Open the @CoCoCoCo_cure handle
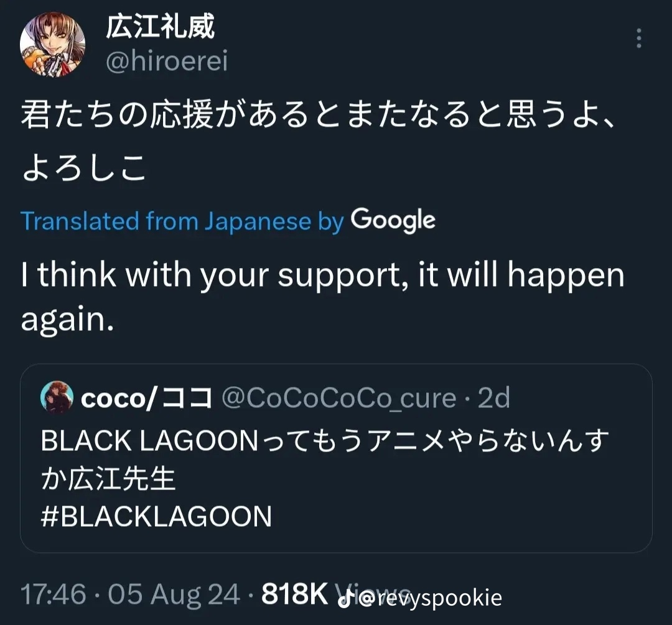Screen dimensions: 672x625 [x=339, y=398]
